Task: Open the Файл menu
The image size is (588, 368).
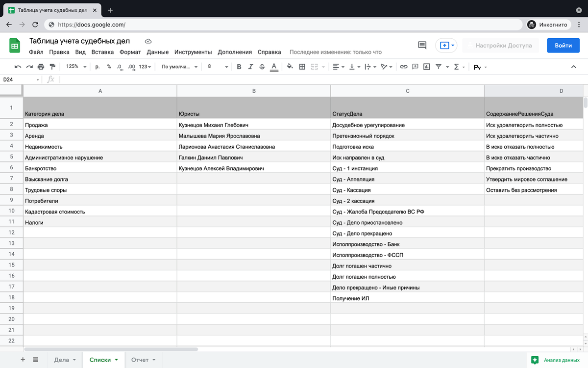Action: (36, 52)
